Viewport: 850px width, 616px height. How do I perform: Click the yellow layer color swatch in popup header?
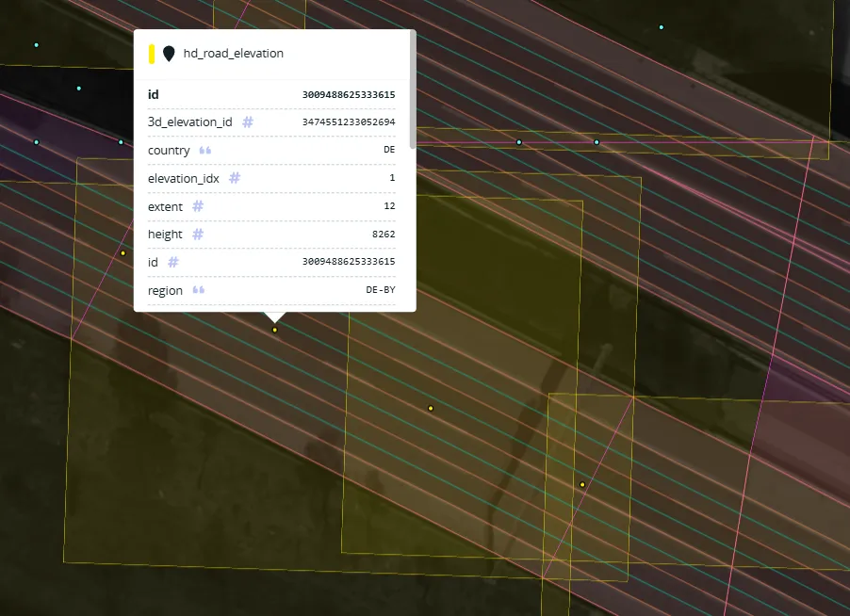point(152,54)
